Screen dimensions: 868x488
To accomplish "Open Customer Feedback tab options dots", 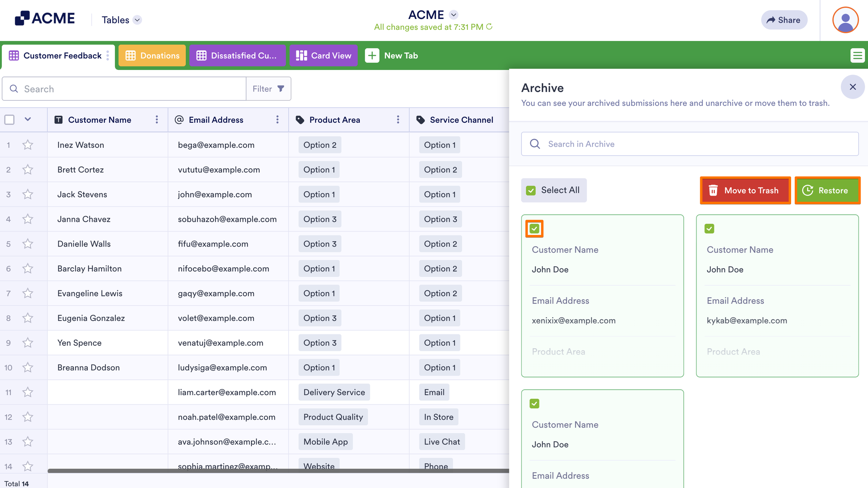I will coord(108,55).
